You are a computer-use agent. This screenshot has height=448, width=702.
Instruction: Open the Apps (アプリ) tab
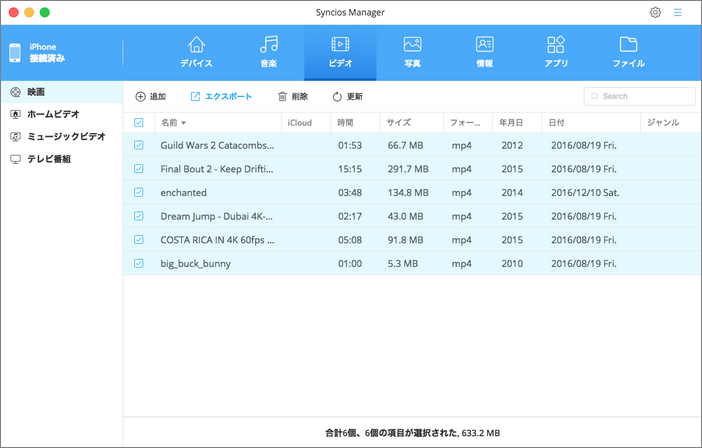coord(556,52)
